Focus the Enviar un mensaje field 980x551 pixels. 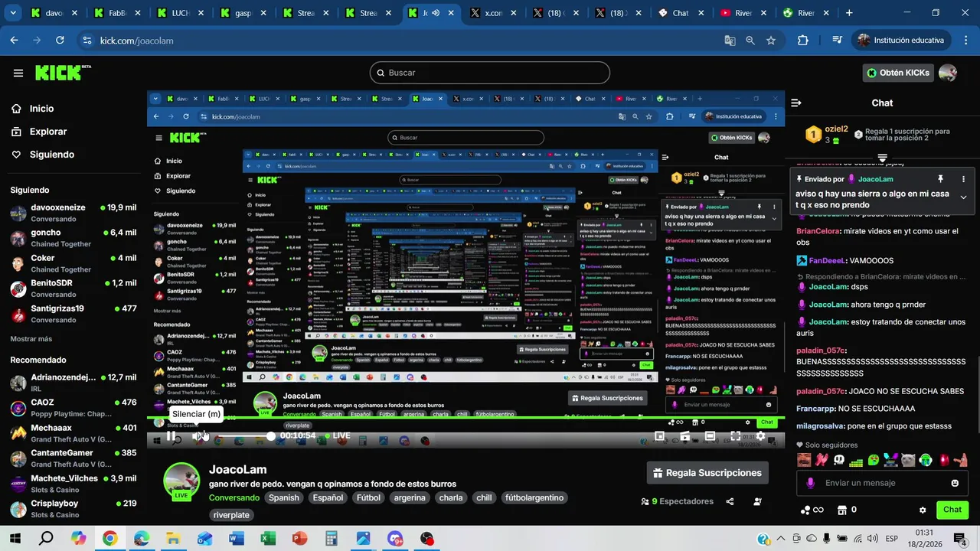882,483
